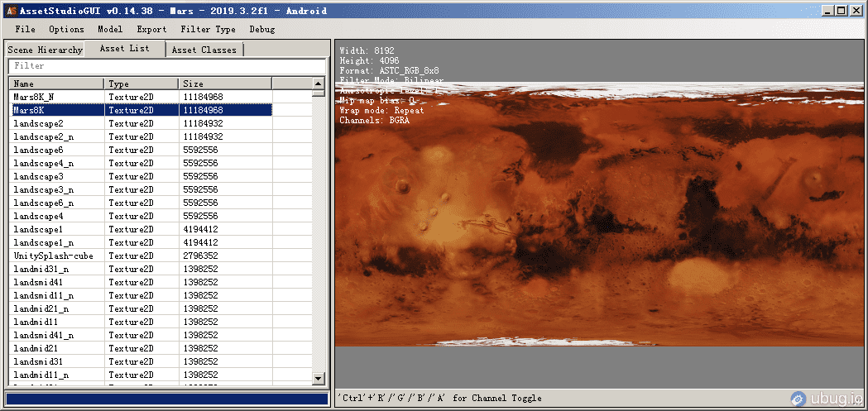Open the Debug menu
The height and width of the screenshot is (411, 868).
click(262, 29)
